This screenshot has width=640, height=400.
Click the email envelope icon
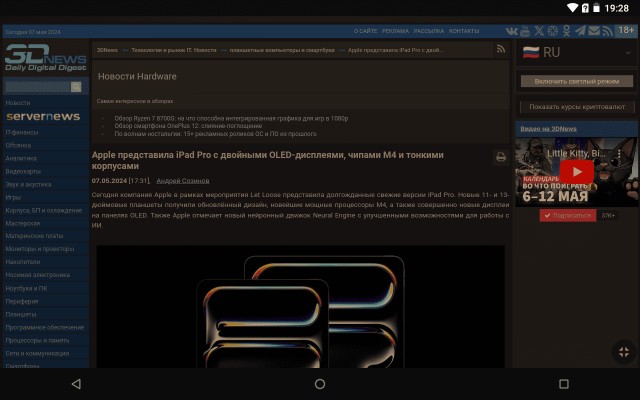(594, 31)
